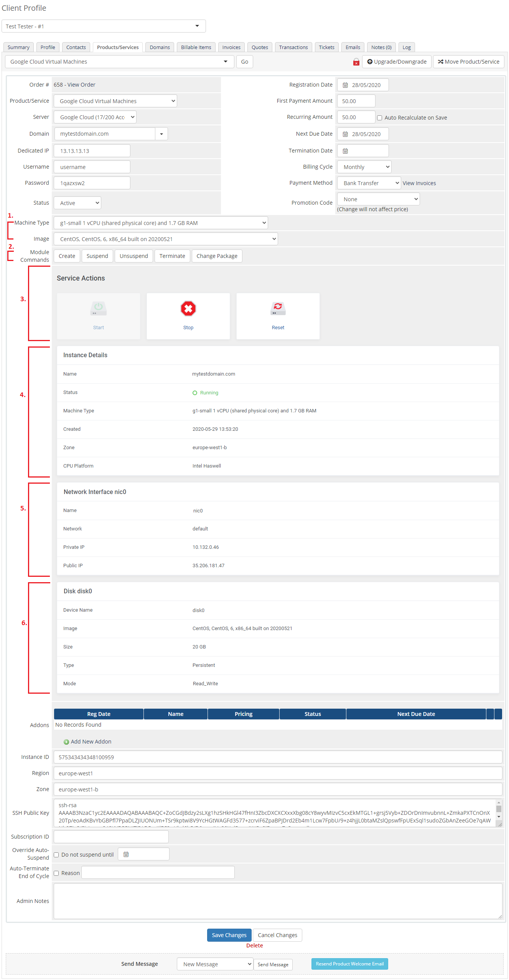Click the Terminate module command button

tap(172, 256)
